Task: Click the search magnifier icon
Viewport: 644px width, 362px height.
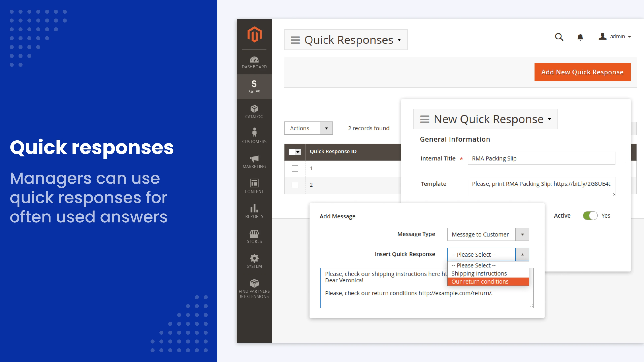Action: (x=559, y=37)
